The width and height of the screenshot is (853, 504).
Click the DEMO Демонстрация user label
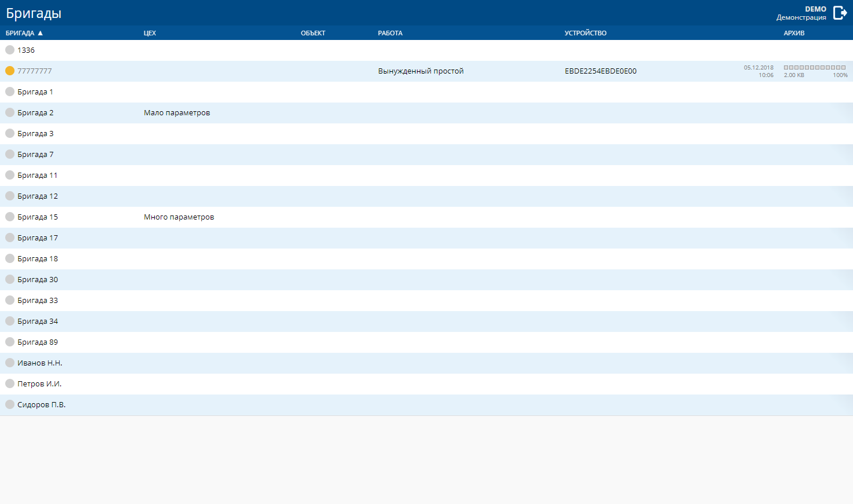(x=801, y=13)
